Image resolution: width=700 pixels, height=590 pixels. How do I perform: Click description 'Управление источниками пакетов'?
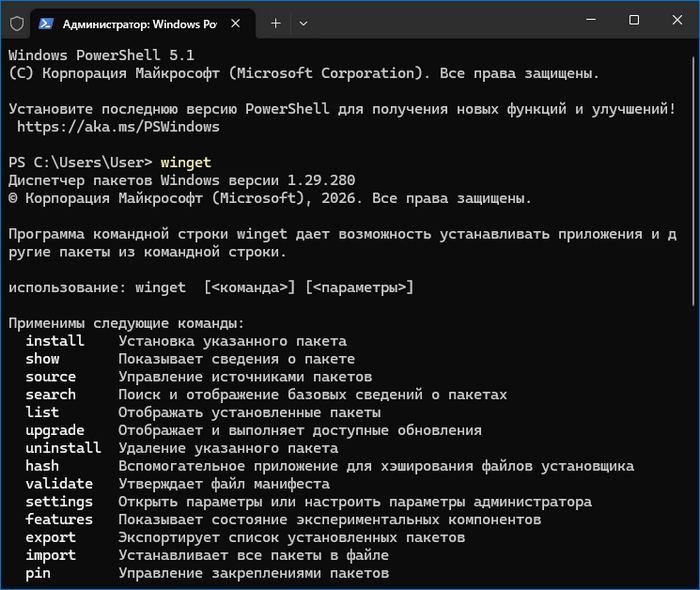(245, 377)
